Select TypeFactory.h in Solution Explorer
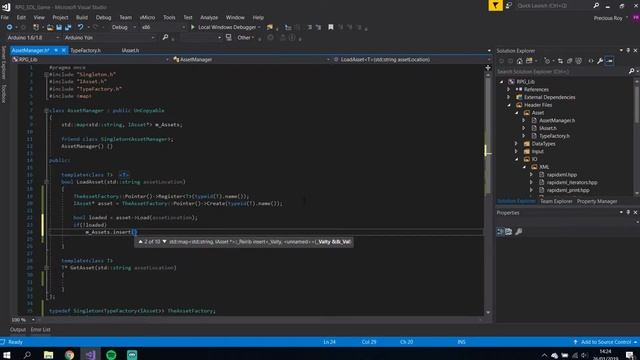640x360 pixels. pos(554,136)
